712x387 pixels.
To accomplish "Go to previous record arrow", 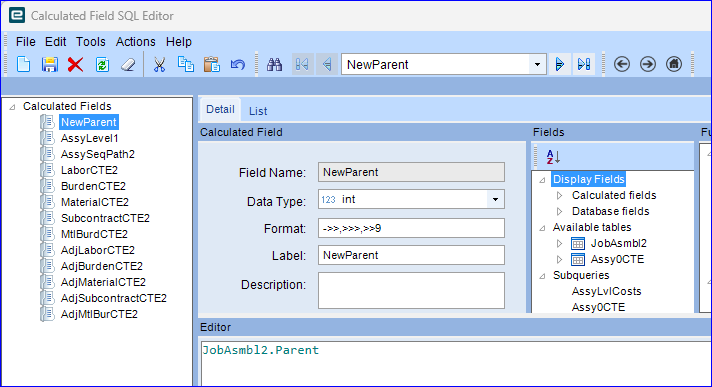I will pos(326,64).
